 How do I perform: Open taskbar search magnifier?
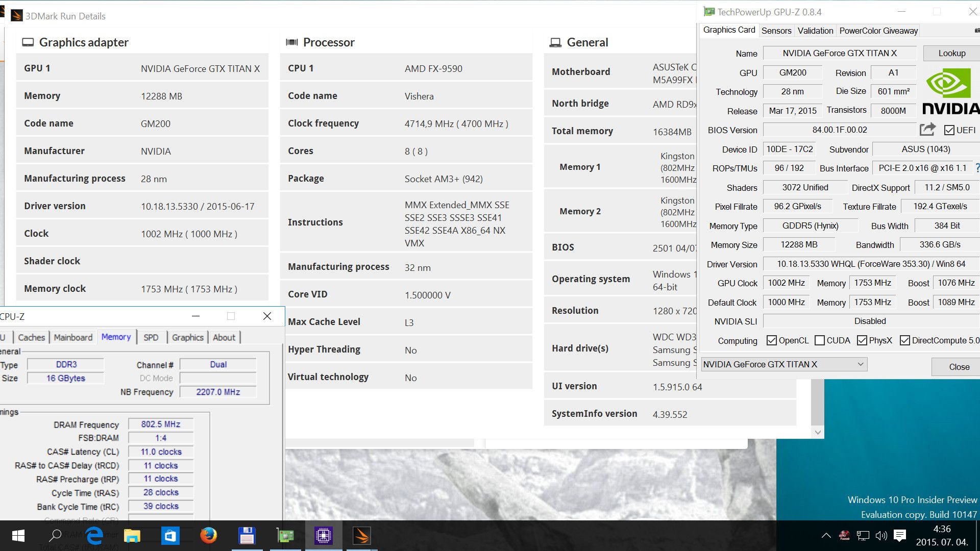[55, 536]
